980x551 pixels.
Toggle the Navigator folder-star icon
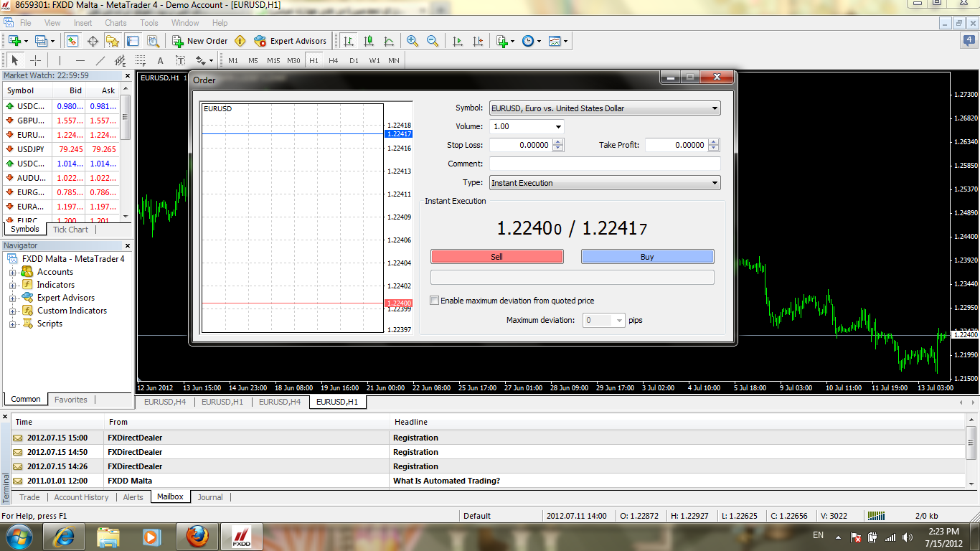pyautogui.click(x=113, y=41)
